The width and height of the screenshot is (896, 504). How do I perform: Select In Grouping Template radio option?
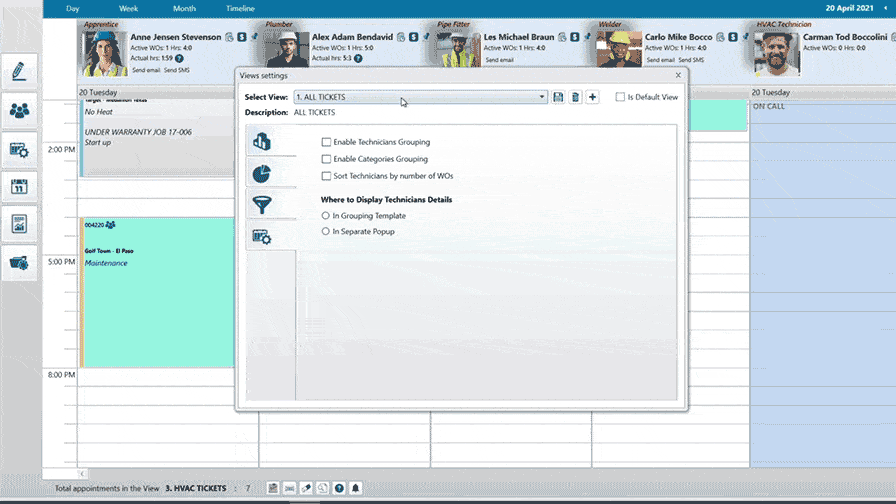tap(326, 215)
